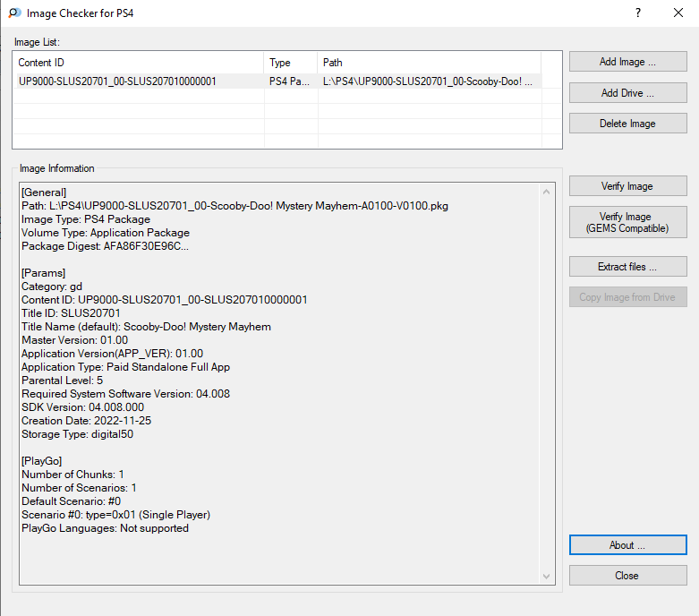Click 'PlayGo Languages: Not supported' line
The image size is (699, 616).
click(x=105, y=527)
